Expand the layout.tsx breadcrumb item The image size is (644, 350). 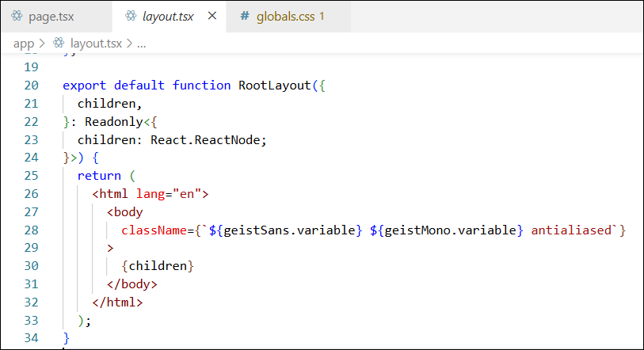click(x=95, y=44)
